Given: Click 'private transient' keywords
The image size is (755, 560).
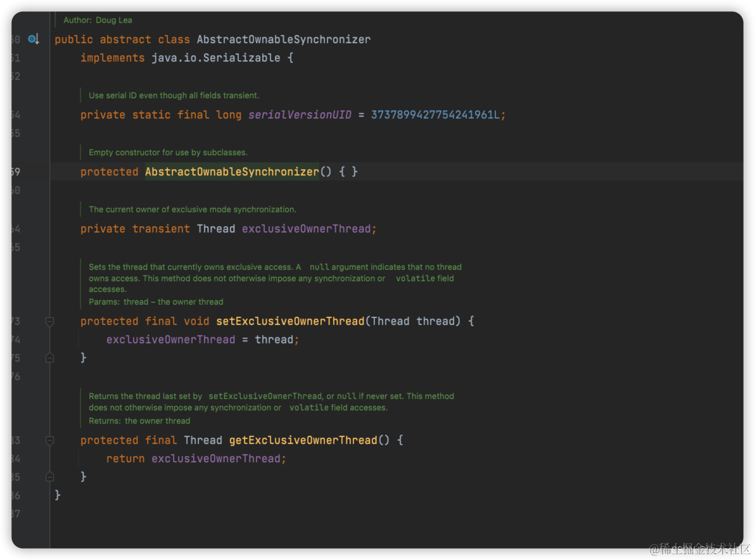Looking at the screenshot, I should [x=135, y=229].
